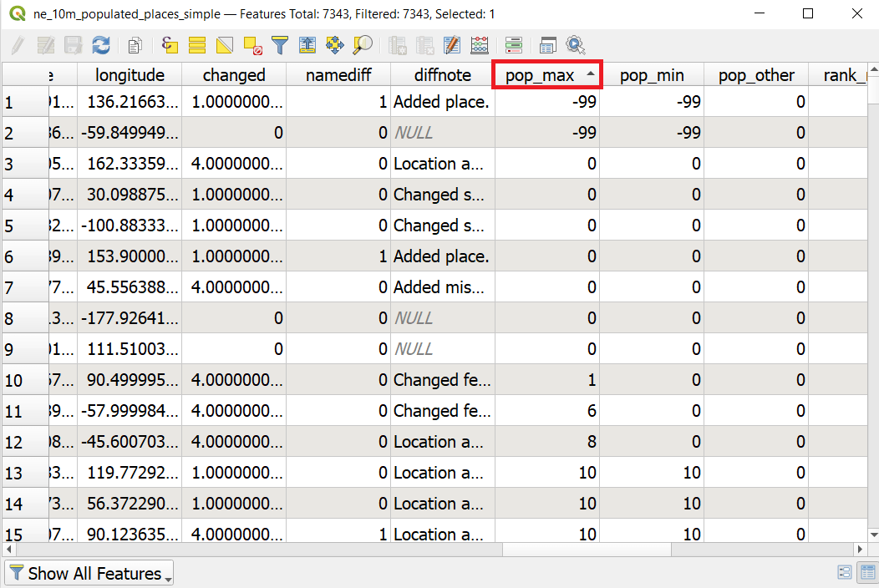Open organize columns table-pencil icon

[452, 45]
